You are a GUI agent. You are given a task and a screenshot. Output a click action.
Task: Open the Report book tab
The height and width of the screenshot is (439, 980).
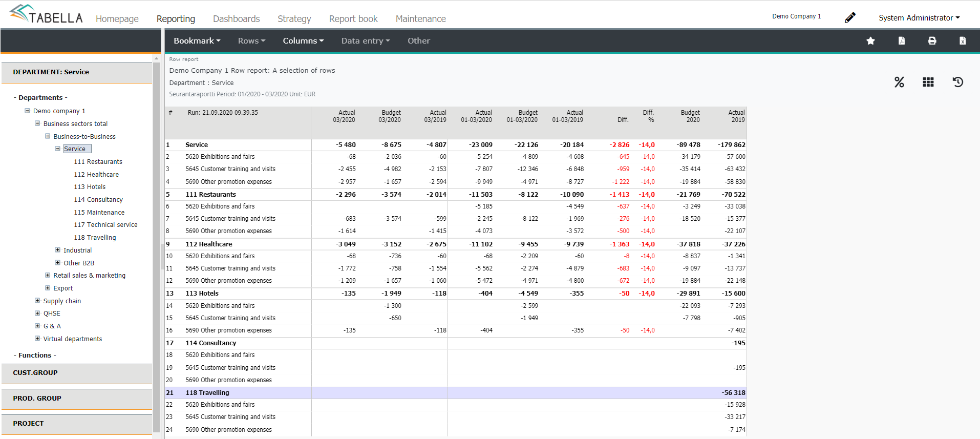(353, 19)
